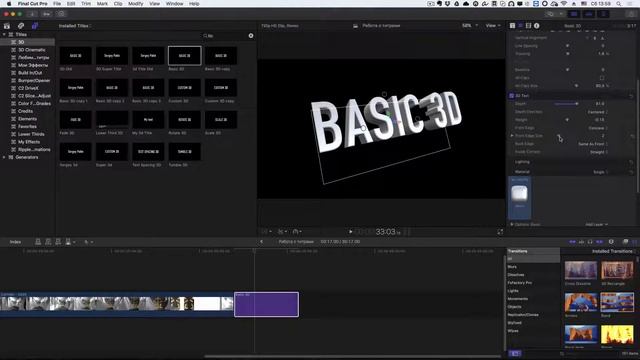
Task: Toggle the inspector panel button in toolbar
Action: [x=603, y=14]
